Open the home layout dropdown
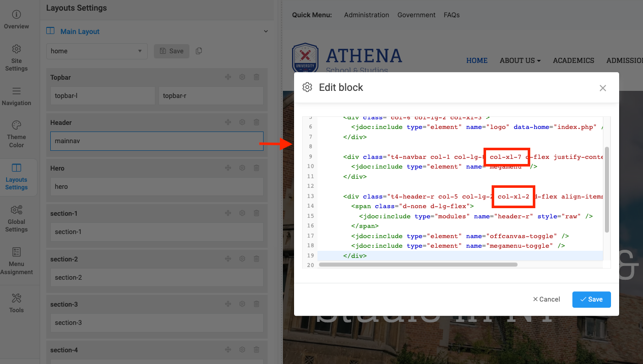The height and width of the screenshot is (364, 643). [x=97, y=51]
